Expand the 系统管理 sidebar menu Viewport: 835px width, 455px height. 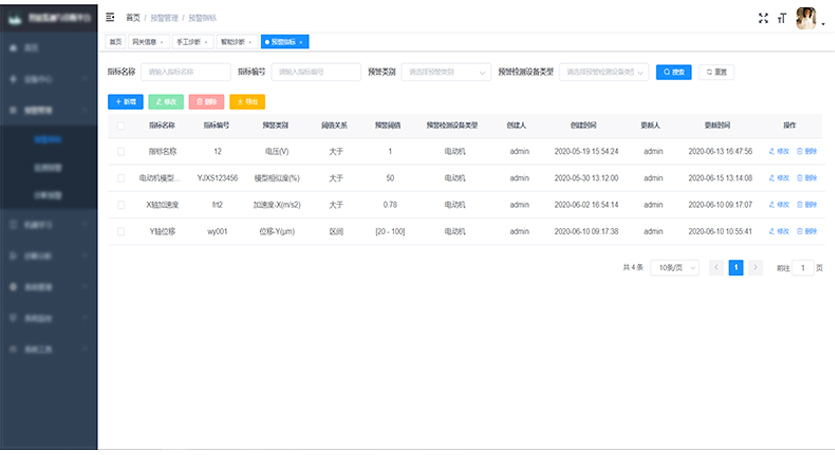tap(48, 287)
